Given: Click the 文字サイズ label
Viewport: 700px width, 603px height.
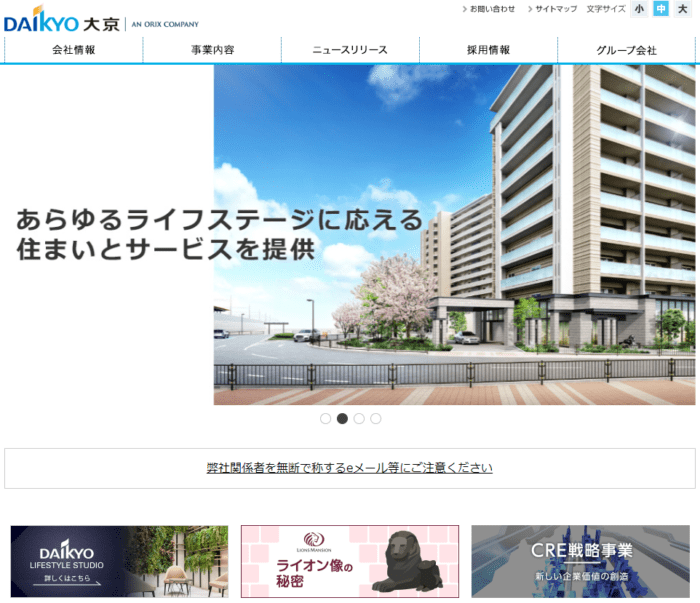Looking at the screenshot, I should tap(606, 9).
